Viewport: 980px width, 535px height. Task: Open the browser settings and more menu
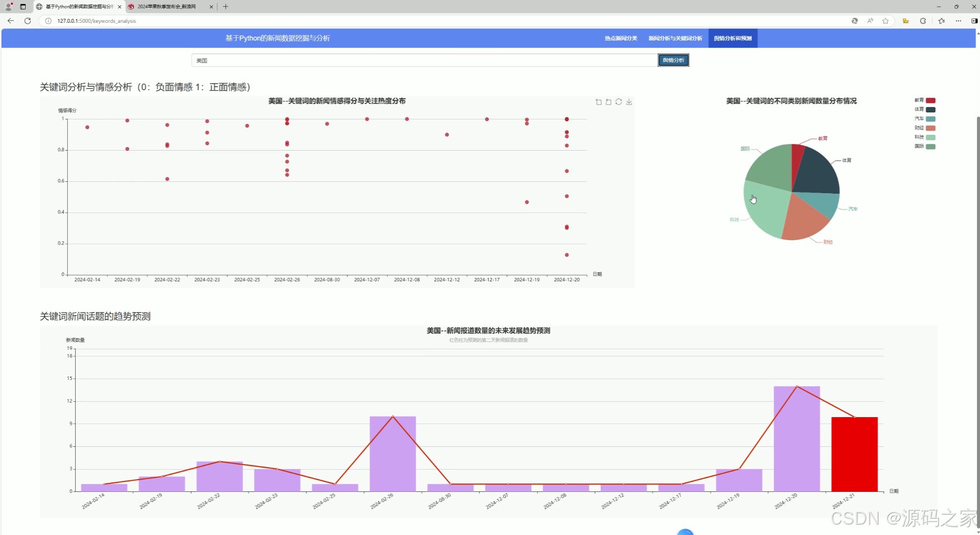tap(958, 21)
